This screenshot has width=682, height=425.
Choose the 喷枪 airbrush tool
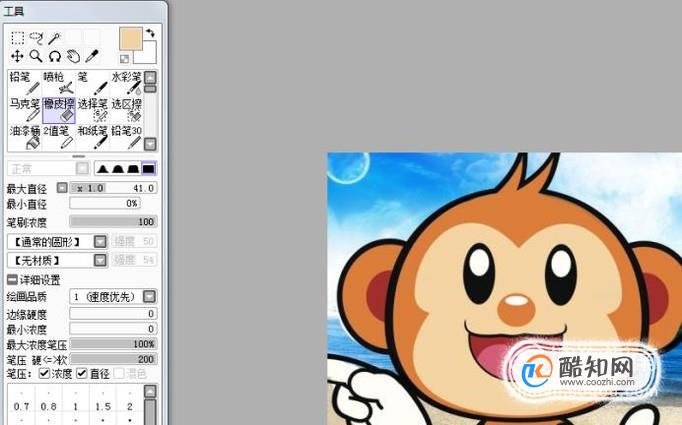(58, 83)
